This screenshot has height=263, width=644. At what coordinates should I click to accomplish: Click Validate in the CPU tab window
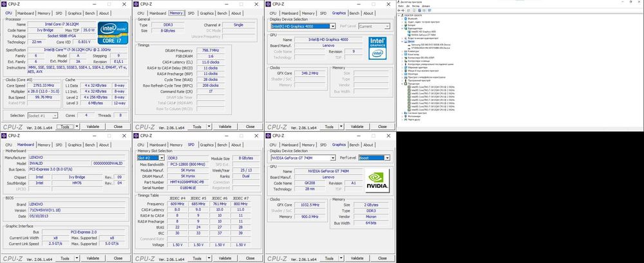pos(93,127)
